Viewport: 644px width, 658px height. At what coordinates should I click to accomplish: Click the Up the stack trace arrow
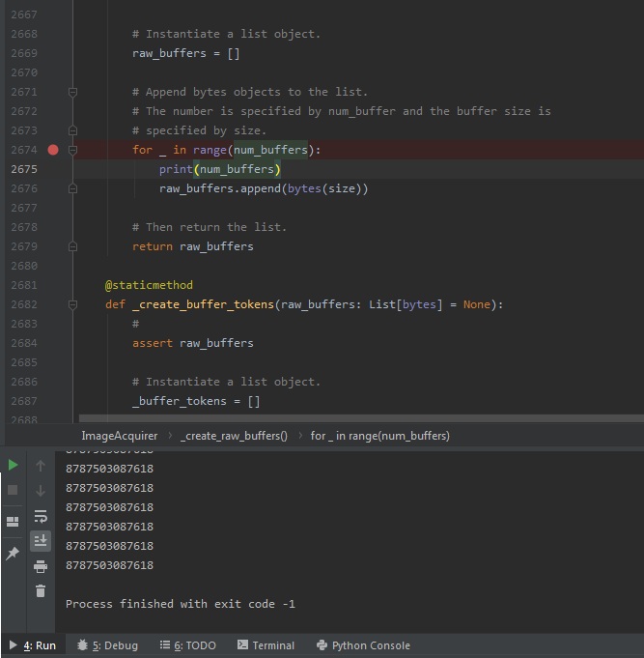[41, 466]
